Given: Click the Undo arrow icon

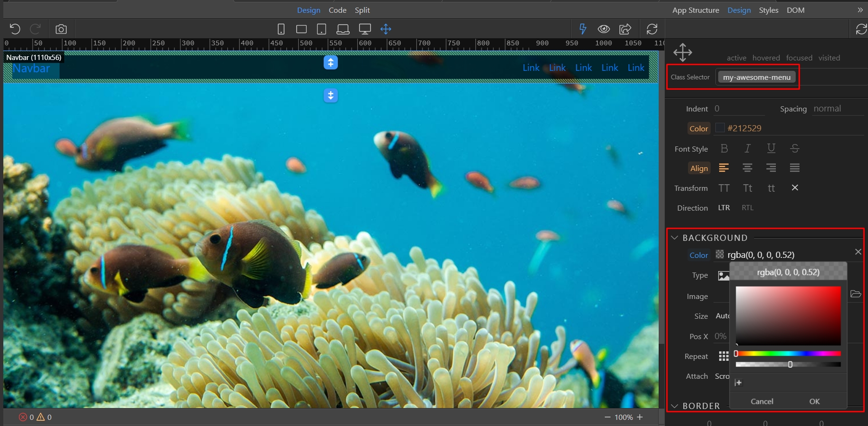Looking at the screenshot, I should point(15,29).
